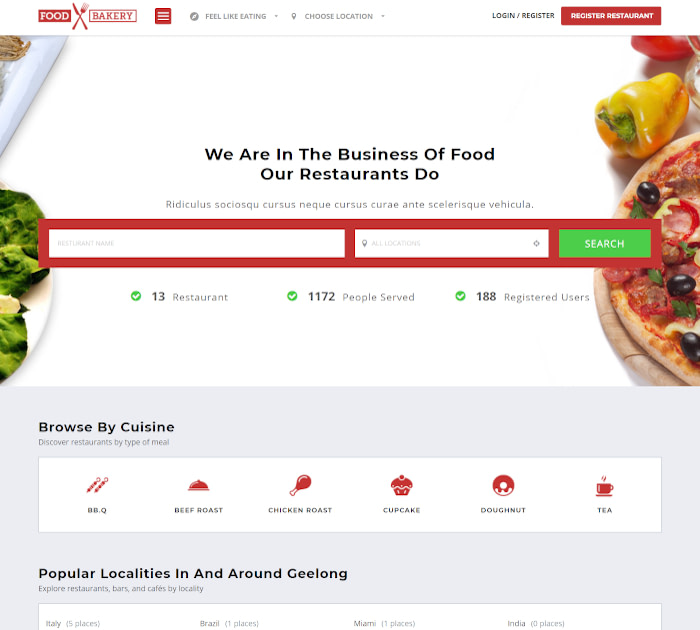700x630 pixels.
Task: Select the Chicken Roast drumstick icon
Action: click(300, 485)
